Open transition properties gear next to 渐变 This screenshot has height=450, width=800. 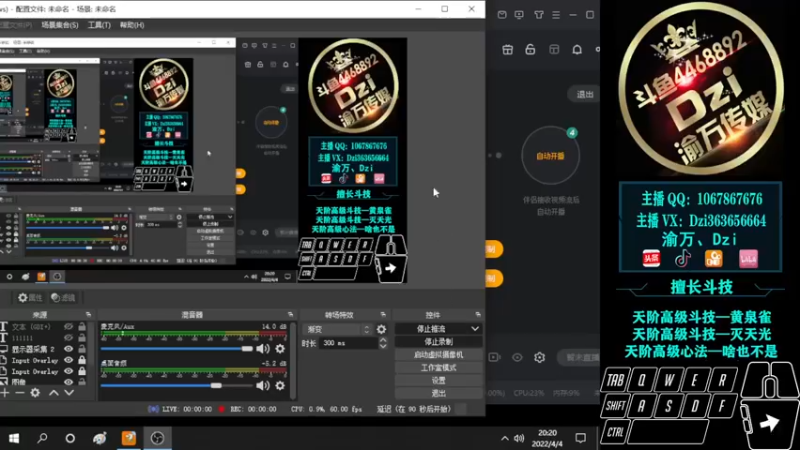click(x=381, y=330)
